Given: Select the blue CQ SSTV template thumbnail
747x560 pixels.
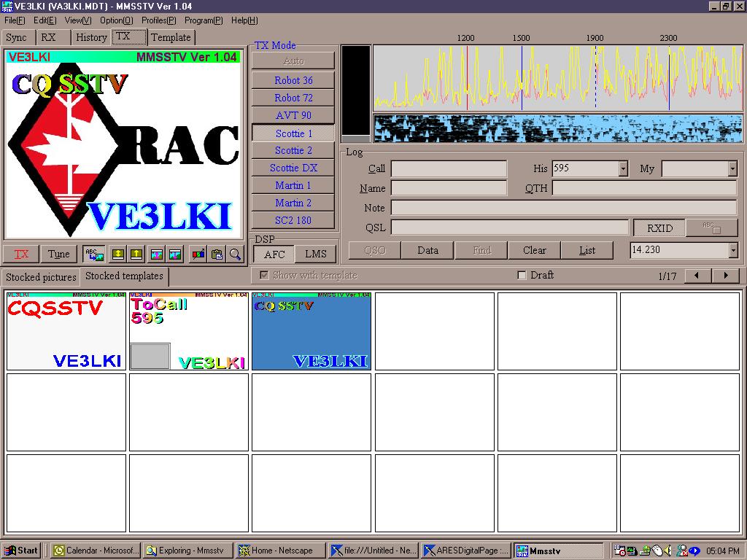Looking at the screenshot, I should point(311,331).
